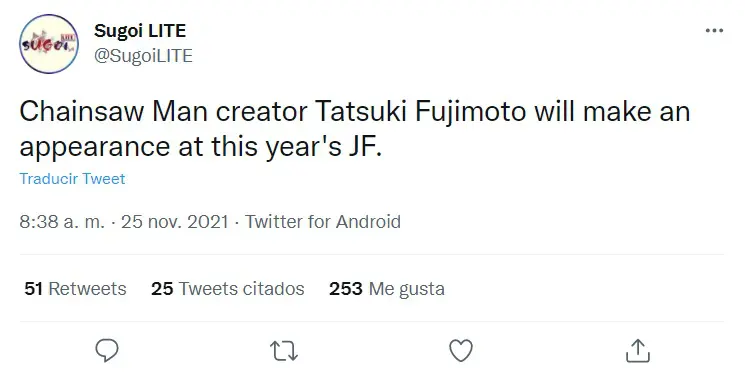View the 51 Retweets list
The height and width of the screenshot is (379, 745).
[76, 289]
